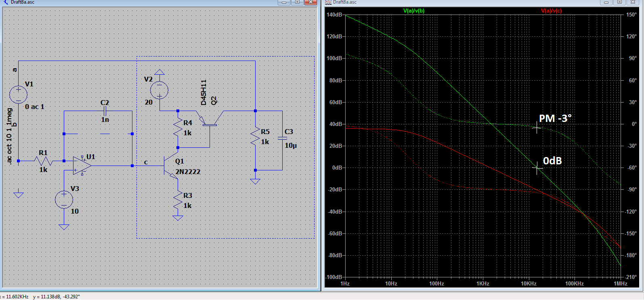Click the 140dB label on magnitude axis
The width and height of the screenshot is (644, 300).
(x=334, y=15)
